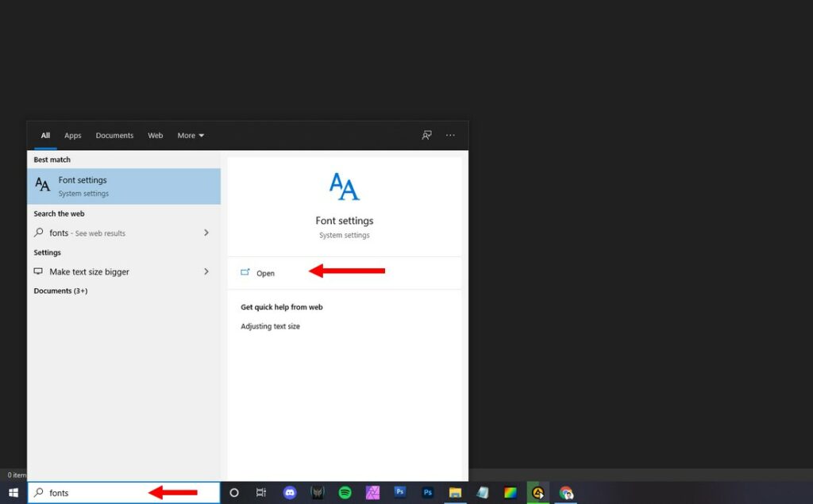Open the Start menu
This screenshot has width=813, height=504.
(13, 492)
